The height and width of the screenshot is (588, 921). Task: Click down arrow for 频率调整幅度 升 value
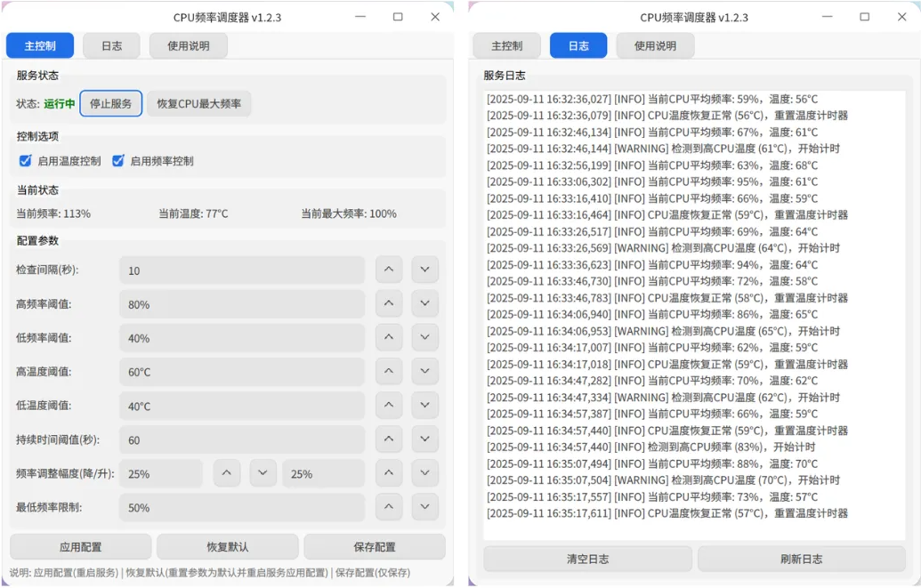(x=424, y=473)
